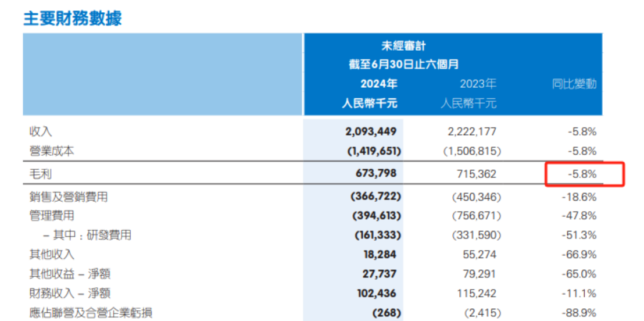Click the 同比變動 column header

[574, 84]
